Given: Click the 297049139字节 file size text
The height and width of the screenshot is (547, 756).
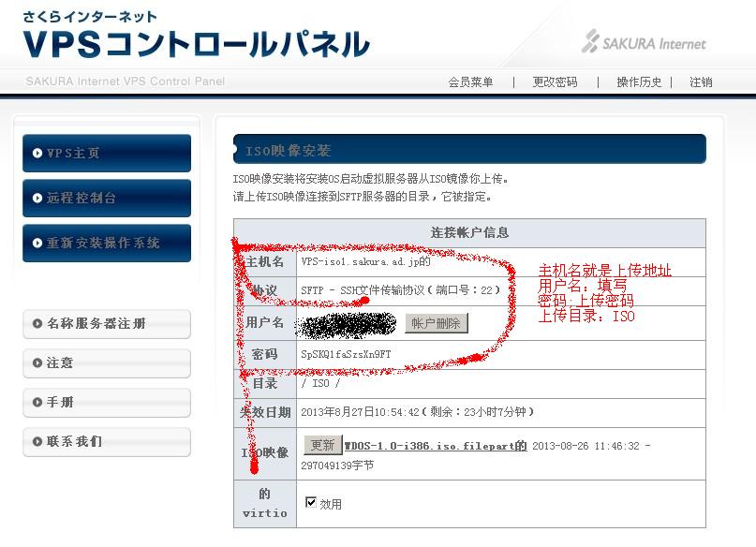Looking at the screenshot, I should [x=337, y=466].
